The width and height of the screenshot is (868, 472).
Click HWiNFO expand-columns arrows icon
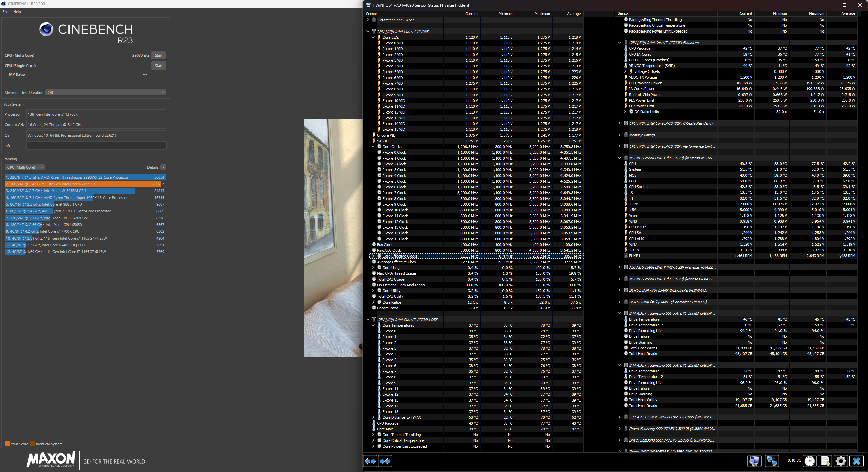pos(370,461)
